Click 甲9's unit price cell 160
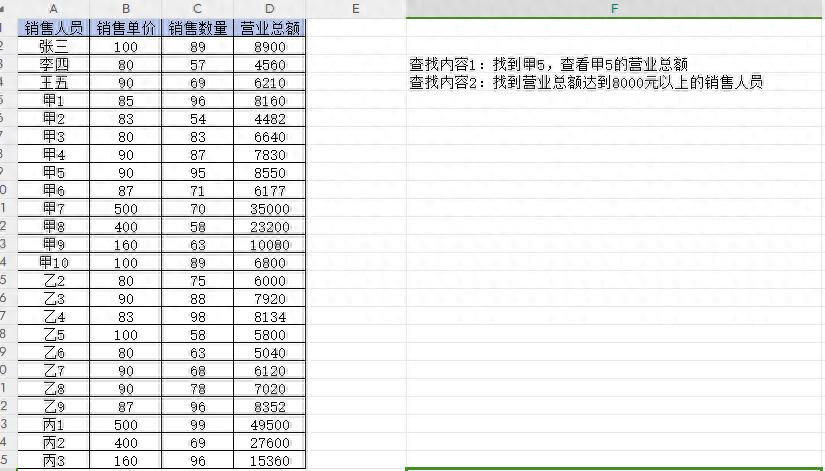The width and height of the screenshot is (825, 471). (x=126, y=244)
